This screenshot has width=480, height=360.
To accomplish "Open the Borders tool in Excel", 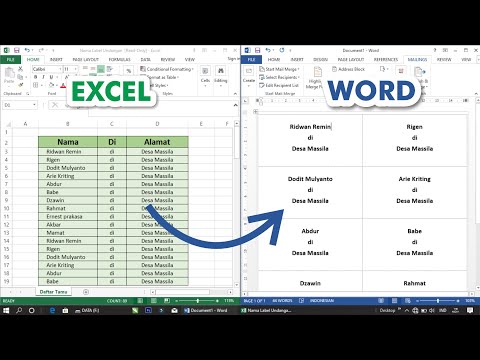I will coord(35,85).
